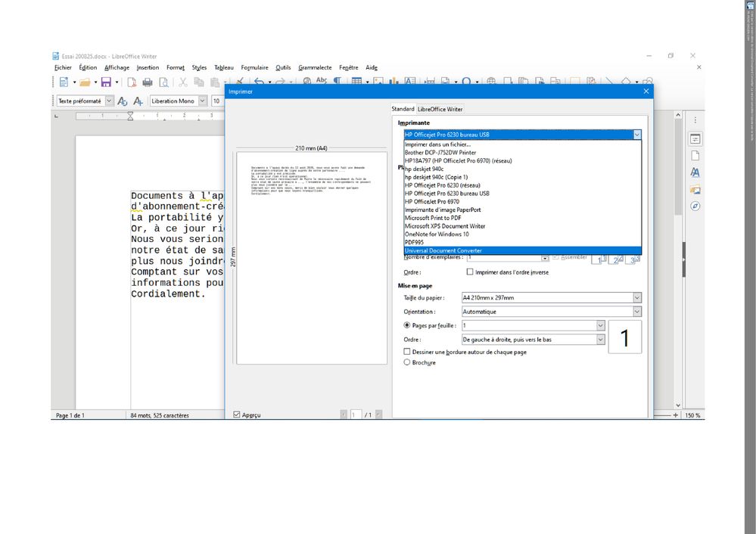The height and width of the screenshot is (534, 756).
Task: Uncheck the Aperçu preview checkbox
Action: 237,414
